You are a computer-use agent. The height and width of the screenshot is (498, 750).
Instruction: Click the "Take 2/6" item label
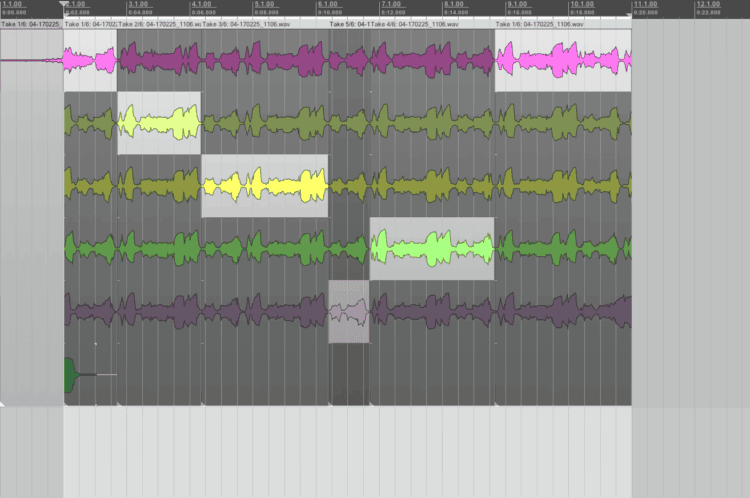click(160, 23)
